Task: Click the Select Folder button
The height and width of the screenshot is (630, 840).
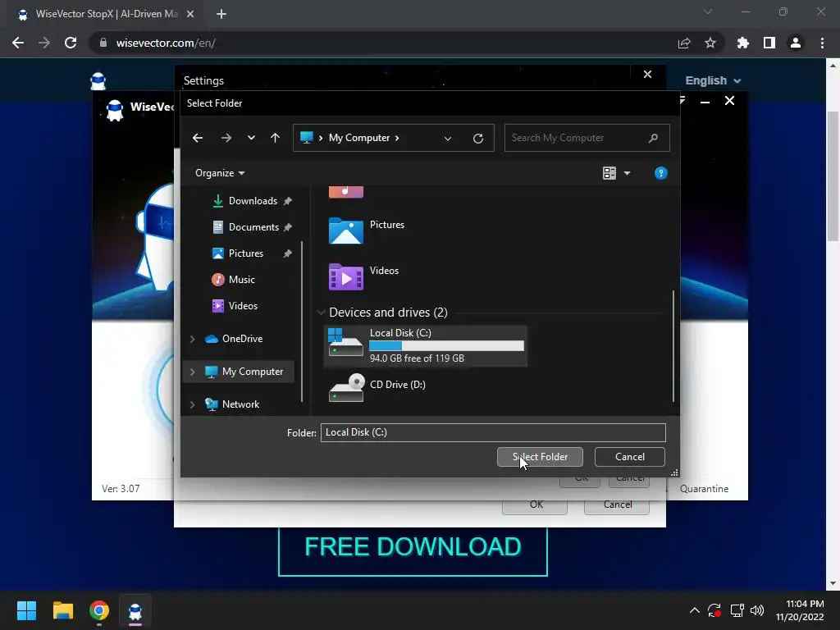Action: tap(540, 457)
